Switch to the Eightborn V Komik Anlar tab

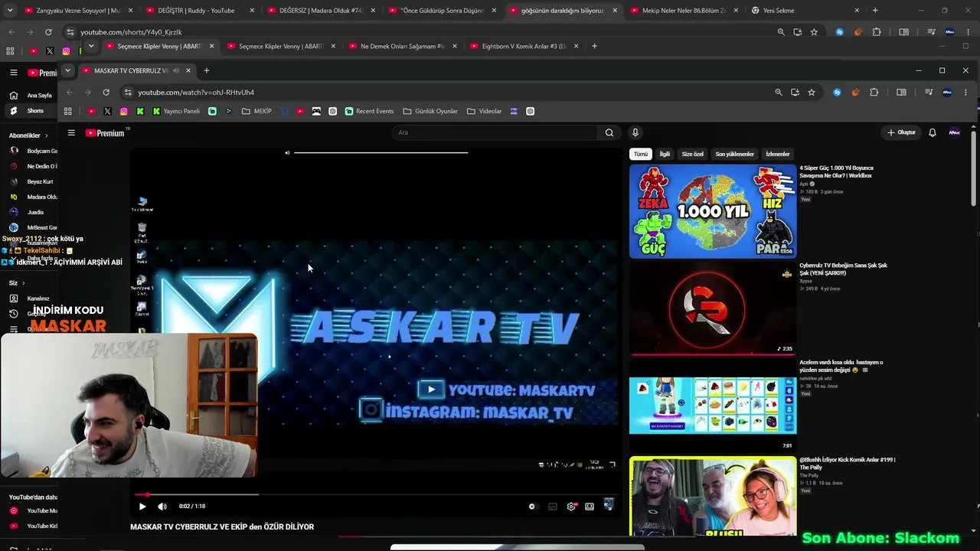524,46
